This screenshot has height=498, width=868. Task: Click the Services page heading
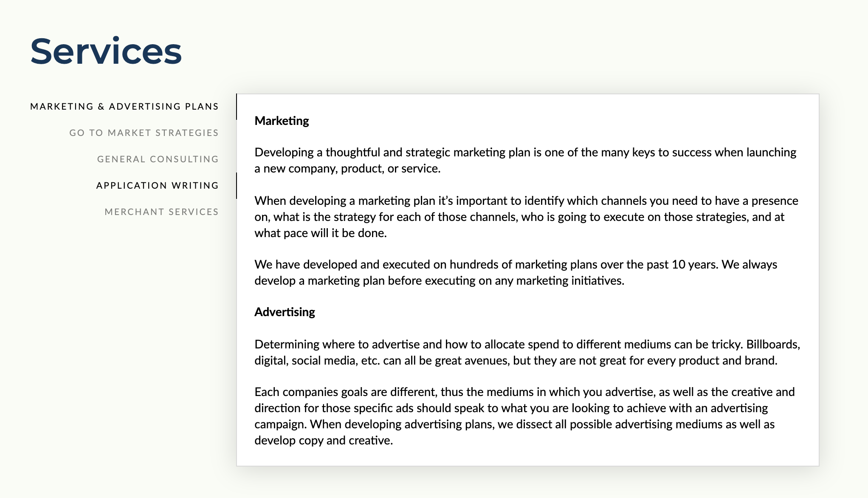(x=106, y=51)
